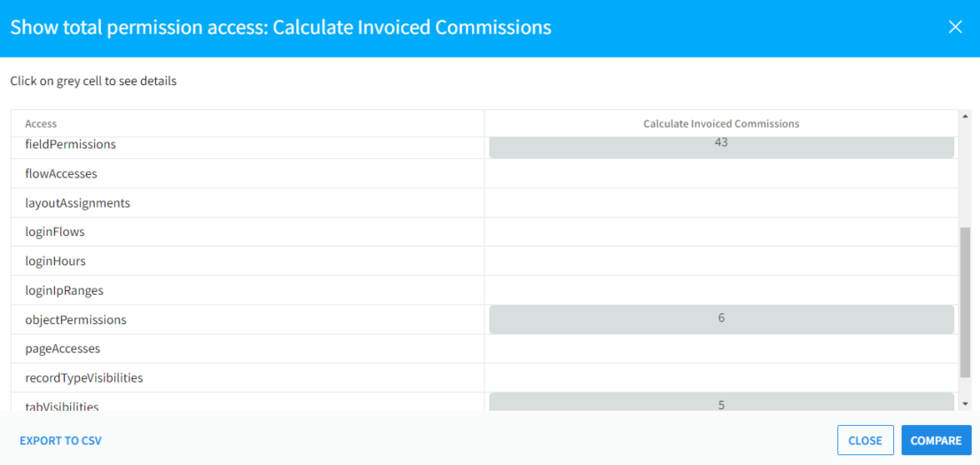Close the permission access dialog with X
Screen dimensions: 980x465
[x=955, y=27]
